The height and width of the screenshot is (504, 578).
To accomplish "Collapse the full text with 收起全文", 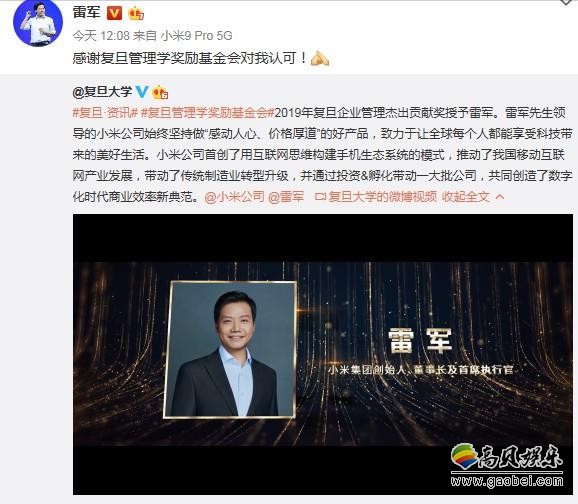I will pyautogui.click(x=465, y=197).
